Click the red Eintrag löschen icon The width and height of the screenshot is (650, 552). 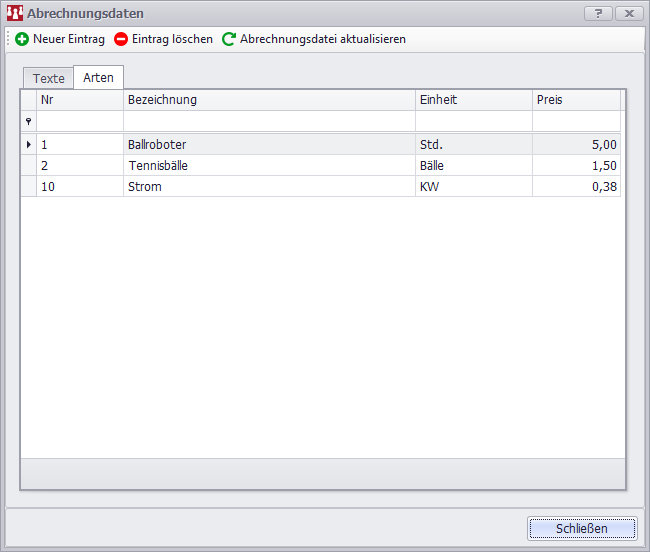click(121, 39)
